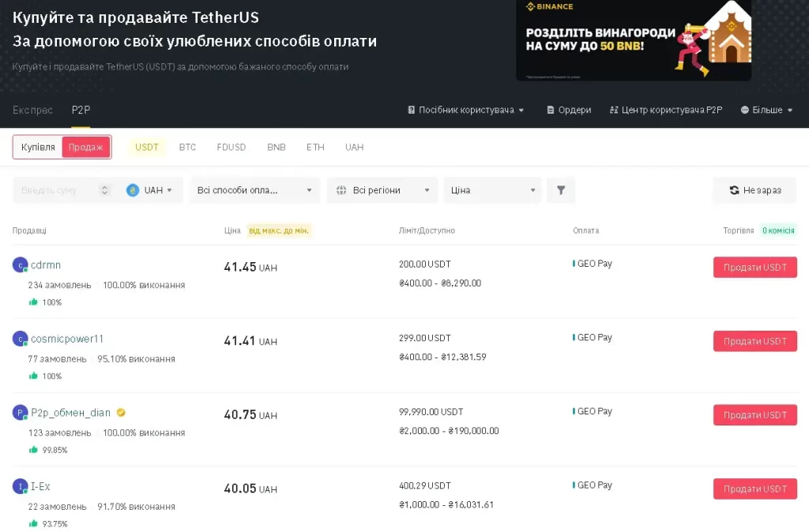Click cdrmn seller avatar
This screenshot has height=532, width=809.
20,265
